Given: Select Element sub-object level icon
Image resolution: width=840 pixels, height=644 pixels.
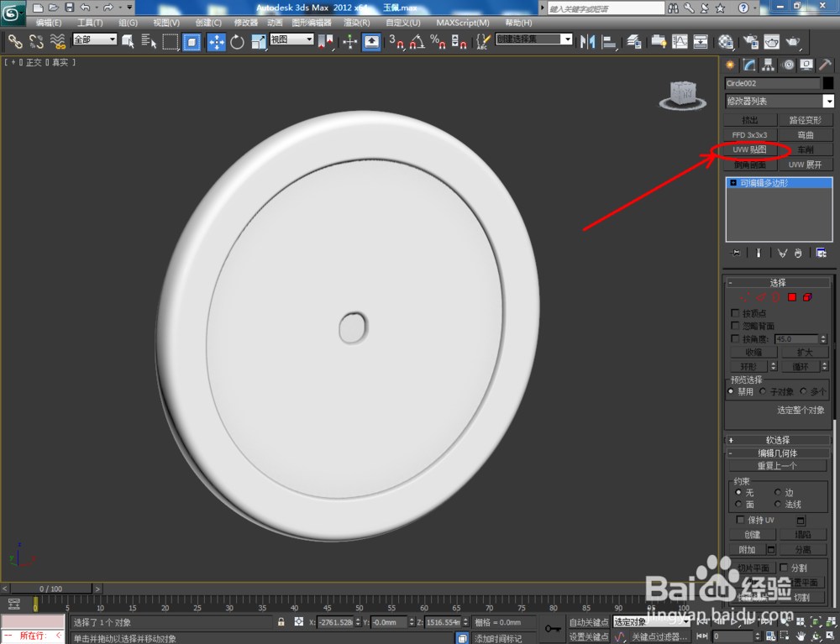Looking at the screenshot, I should click(807, 297).
